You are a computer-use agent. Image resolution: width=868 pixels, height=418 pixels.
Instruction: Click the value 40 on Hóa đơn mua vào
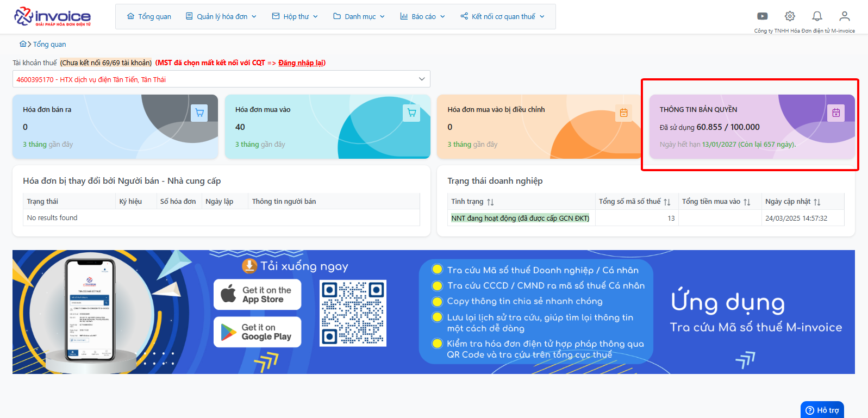(x=240, y=127)
